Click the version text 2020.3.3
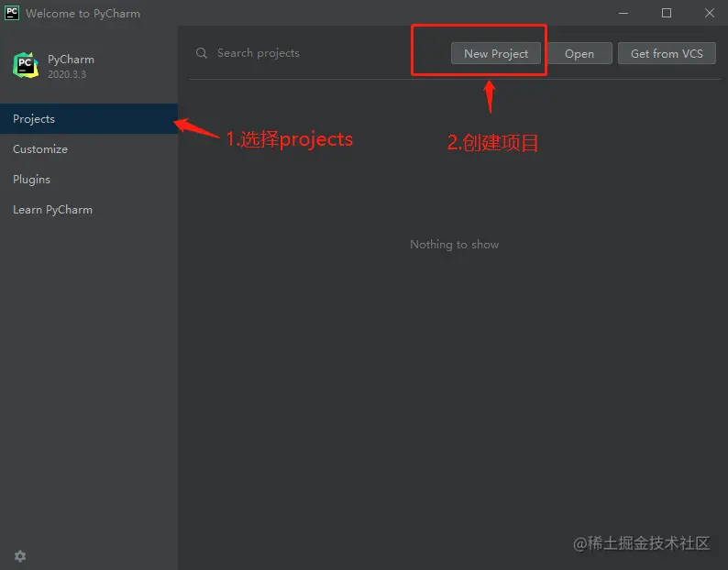 click(x=67, y=74)
